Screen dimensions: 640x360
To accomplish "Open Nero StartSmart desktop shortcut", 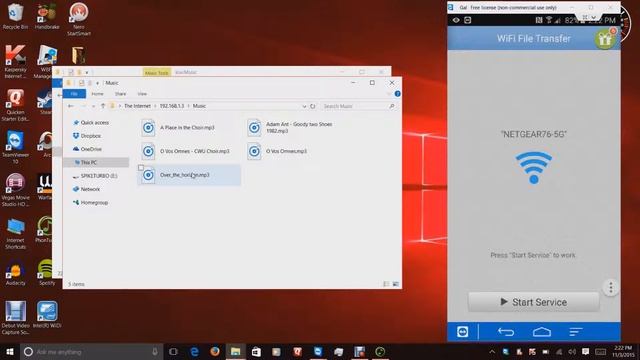I will 78,19.
